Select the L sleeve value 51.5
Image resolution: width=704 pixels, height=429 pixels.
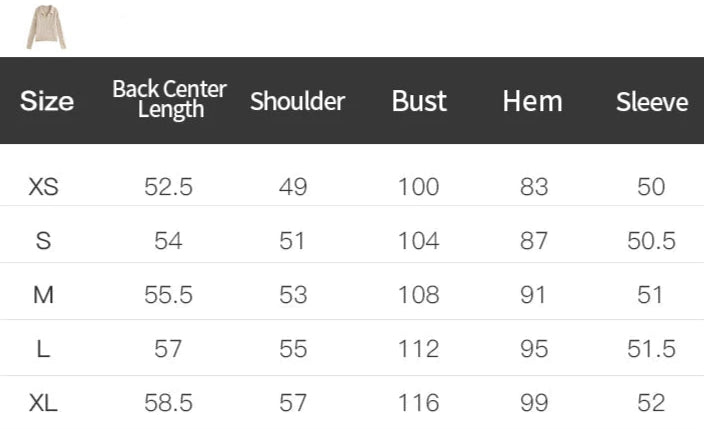650,349
